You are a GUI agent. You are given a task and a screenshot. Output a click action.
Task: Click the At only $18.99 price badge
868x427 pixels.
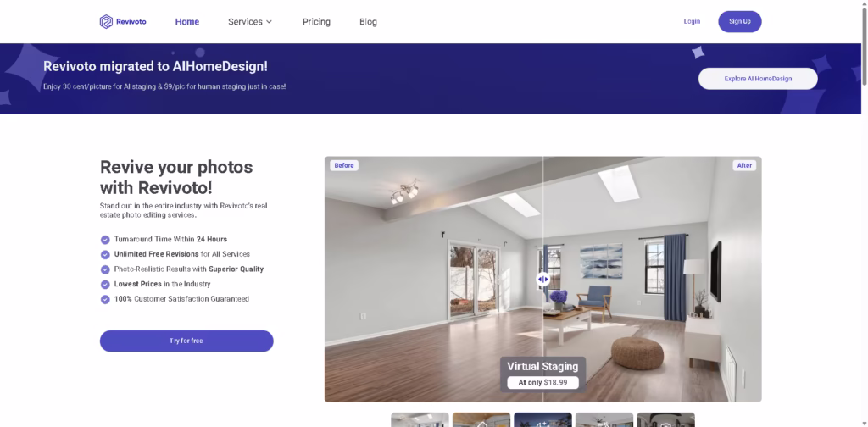click(542, 383)
